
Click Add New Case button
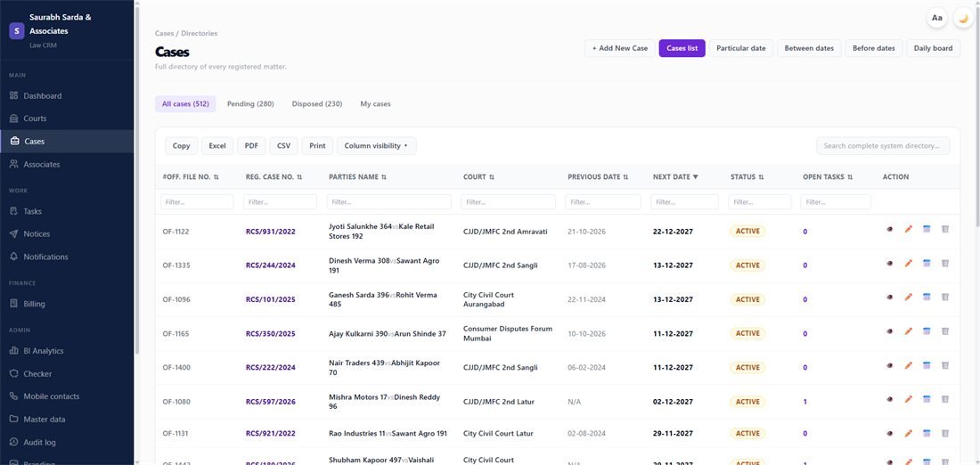[x=619, y=48]
